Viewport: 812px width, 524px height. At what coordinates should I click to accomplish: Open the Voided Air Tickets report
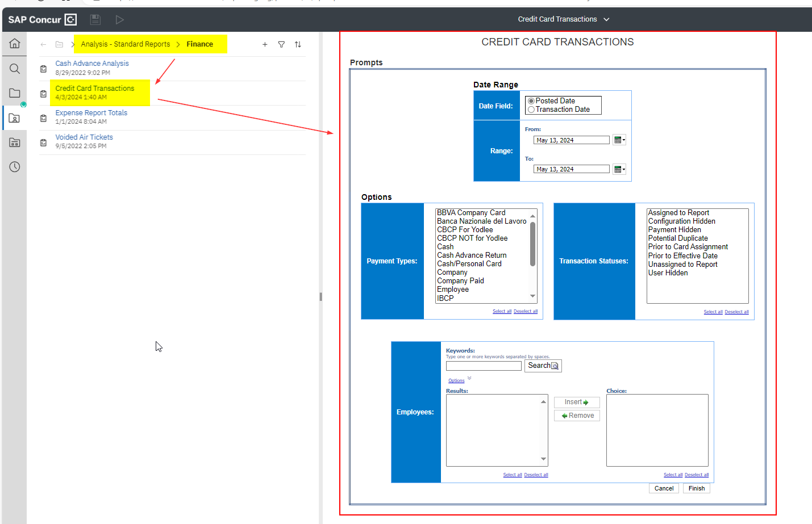84,137
